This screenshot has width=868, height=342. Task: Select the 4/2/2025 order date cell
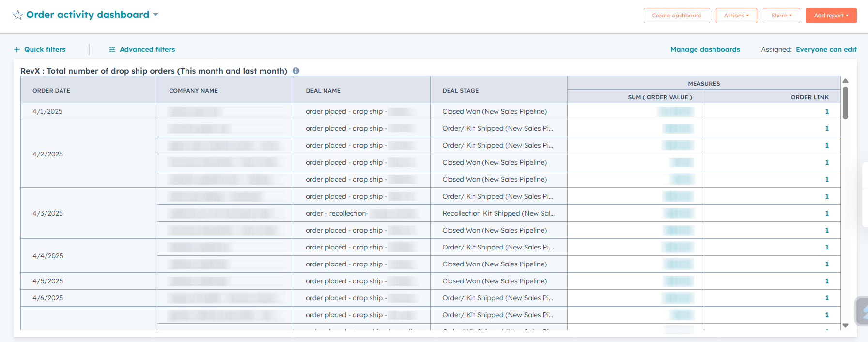(89, 154)
